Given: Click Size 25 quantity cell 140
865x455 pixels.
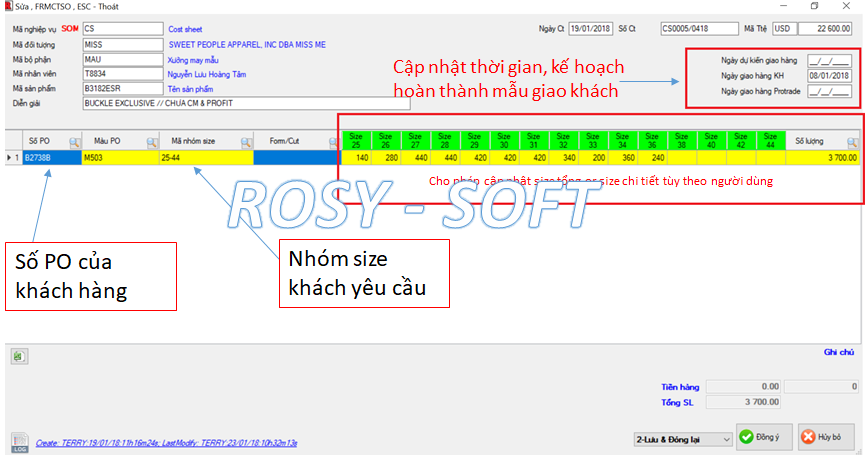Looking at the screenshot, I should [x=356, y=158].
